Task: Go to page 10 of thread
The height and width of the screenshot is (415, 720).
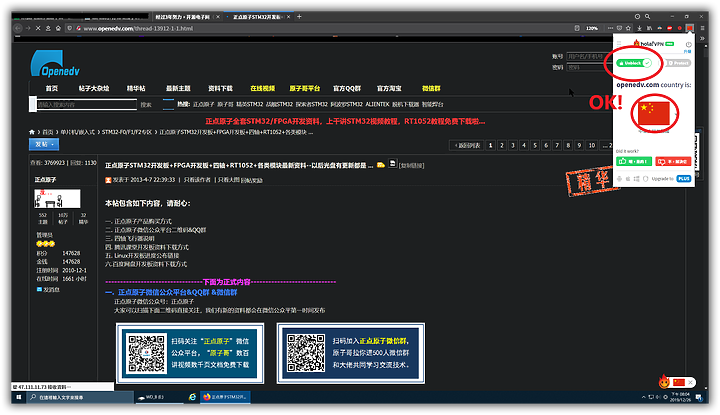Action: point(592,145)
